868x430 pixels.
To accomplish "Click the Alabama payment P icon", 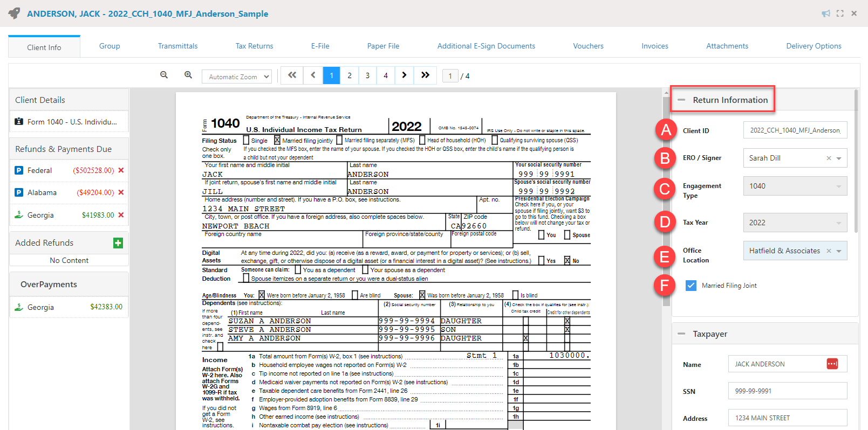I will [x=19, y=192].
